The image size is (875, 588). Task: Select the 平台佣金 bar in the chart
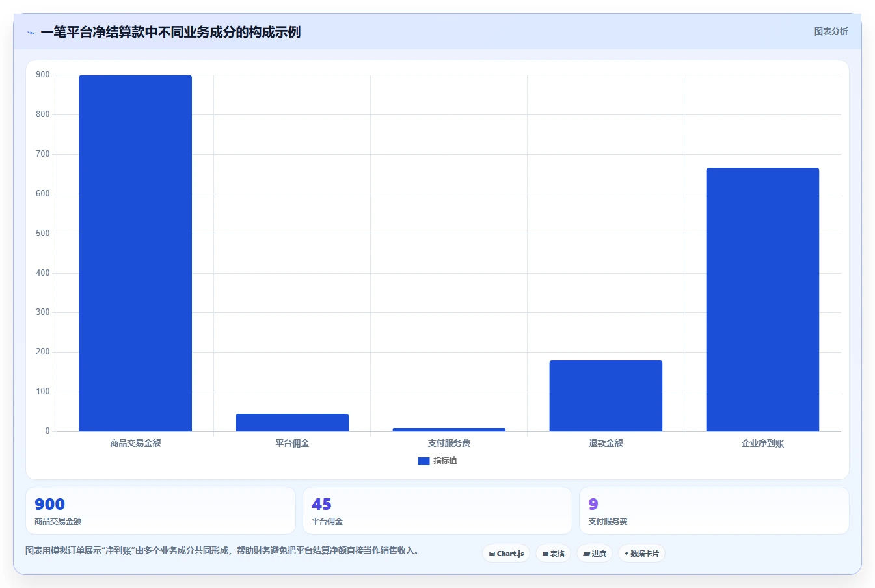[292, 422]
